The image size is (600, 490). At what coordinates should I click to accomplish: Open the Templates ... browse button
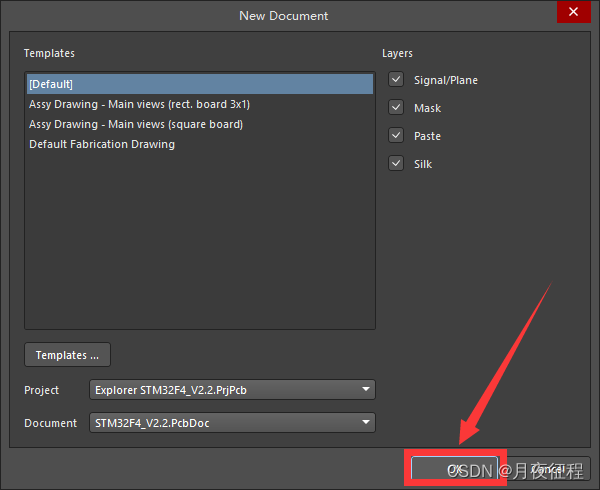[x=67, y=355]
